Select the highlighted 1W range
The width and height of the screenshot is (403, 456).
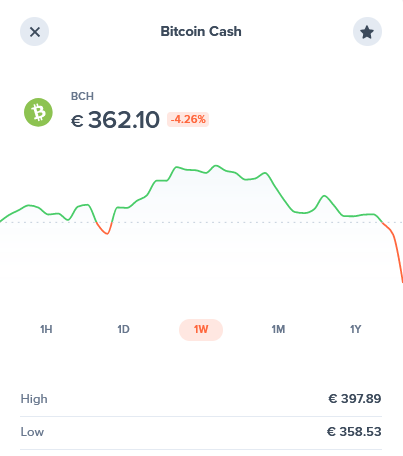tap(201, 330)
